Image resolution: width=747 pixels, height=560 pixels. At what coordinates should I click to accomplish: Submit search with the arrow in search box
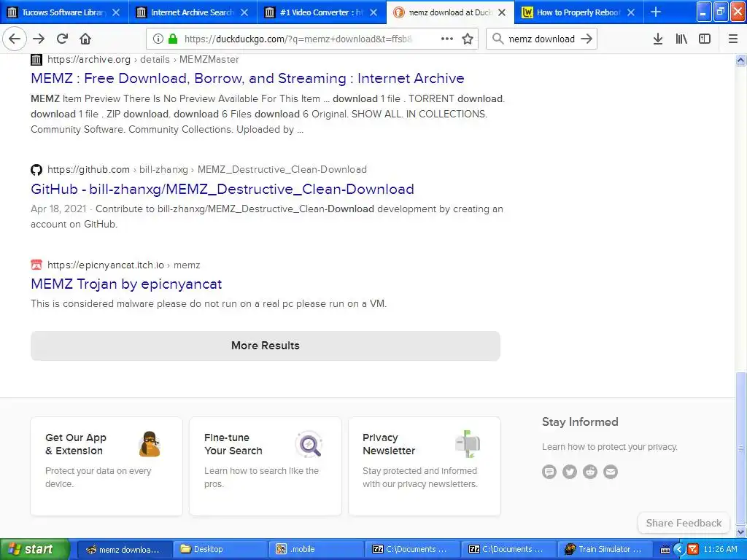point(587,39)
